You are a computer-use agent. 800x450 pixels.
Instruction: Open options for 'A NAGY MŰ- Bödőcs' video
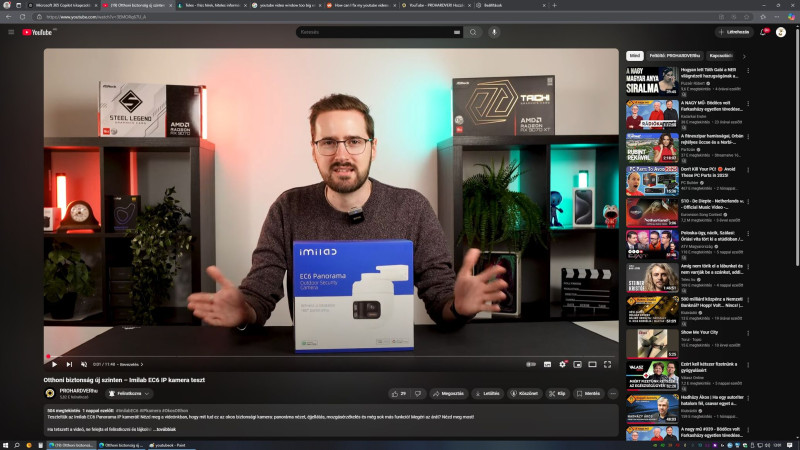tap(748, 104)
